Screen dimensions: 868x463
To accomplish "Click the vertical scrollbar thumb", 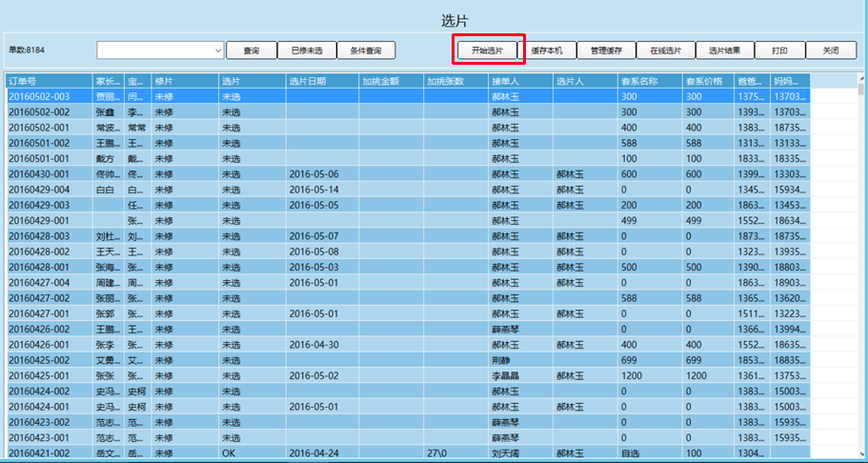I will (x=860, y=90).
